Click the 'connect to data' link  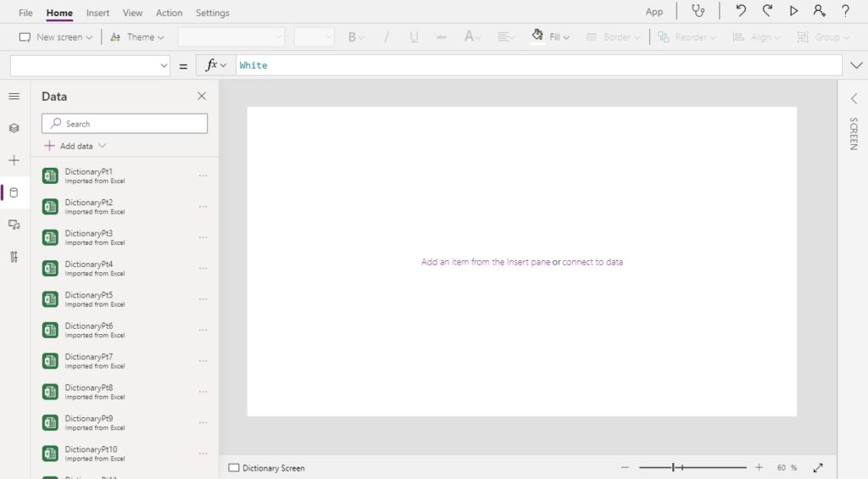[593, 262]
